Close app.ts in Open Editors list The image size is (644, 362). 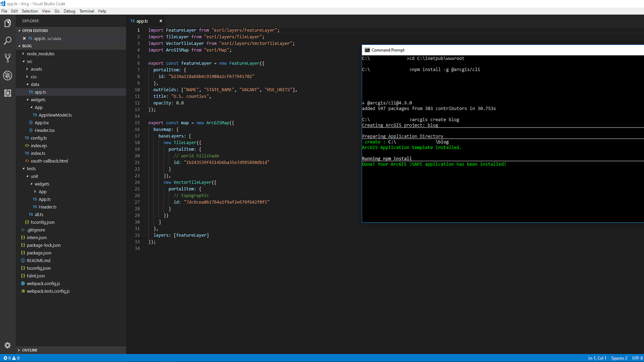24,39
